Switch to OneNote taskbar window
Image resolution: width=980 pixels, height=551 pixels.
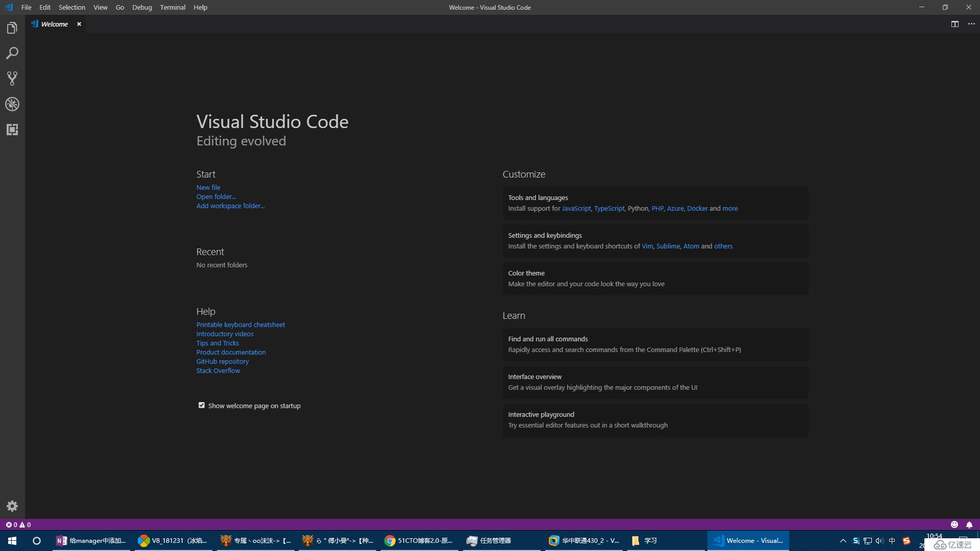pos(91,541)
